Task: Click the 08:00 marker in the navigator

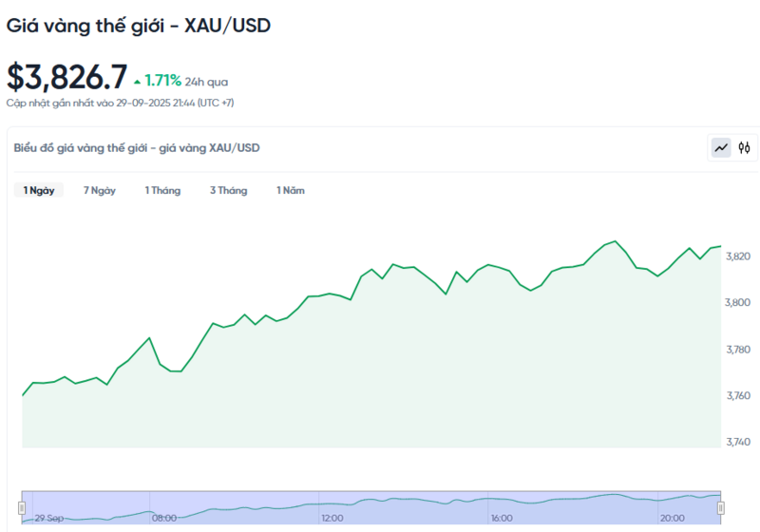Action: coord(163,518)
